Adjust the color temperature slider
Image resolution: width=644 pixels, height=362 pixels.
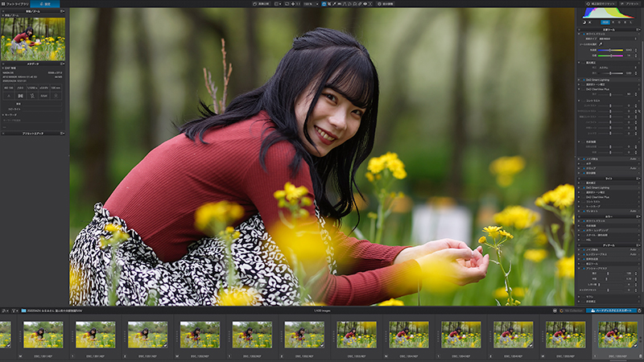[610, 50]
